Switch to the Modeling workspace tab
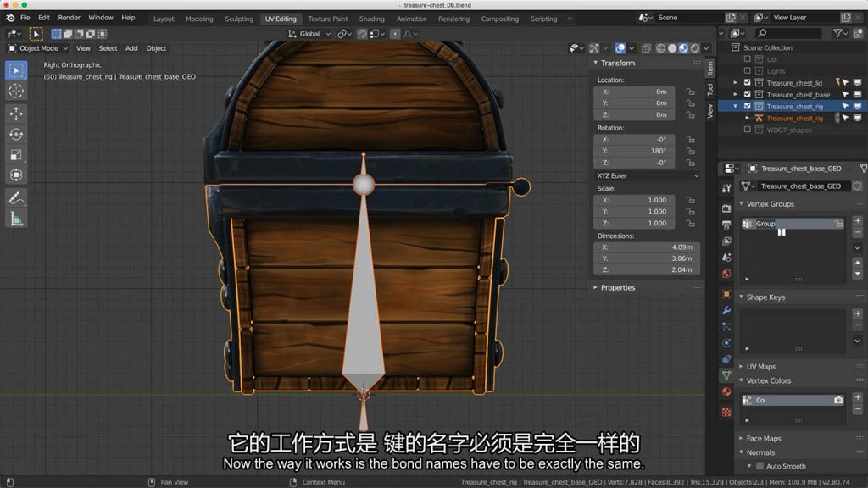The image size is (868, 488). 199,19
